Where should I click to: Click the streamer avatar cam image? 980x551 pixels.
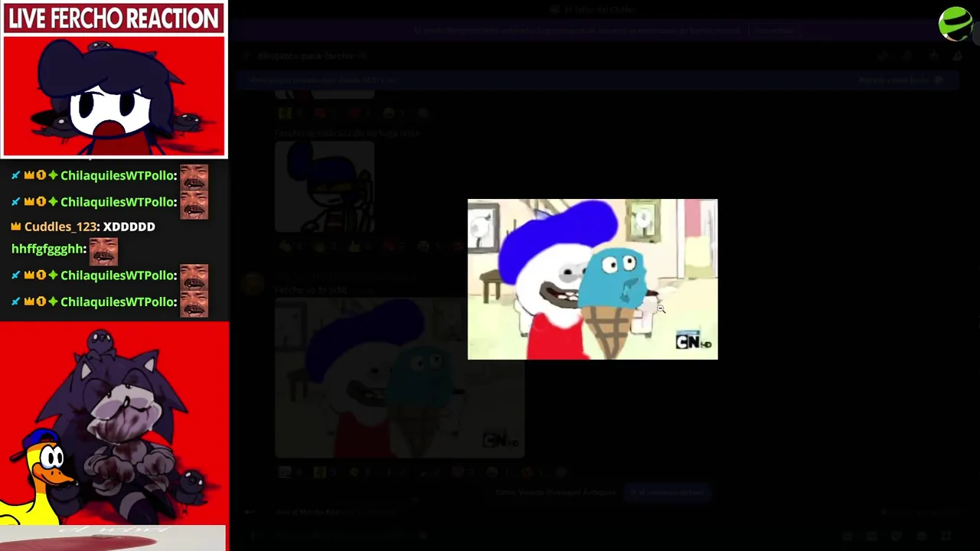tap(114, 96)
